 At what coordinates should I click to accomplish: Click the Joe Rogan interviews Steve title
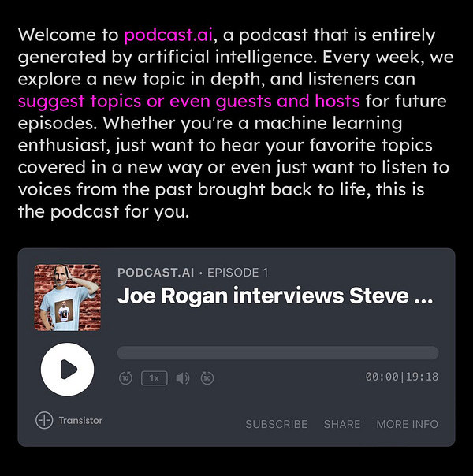pyautogui.click(x=275, y=296)
